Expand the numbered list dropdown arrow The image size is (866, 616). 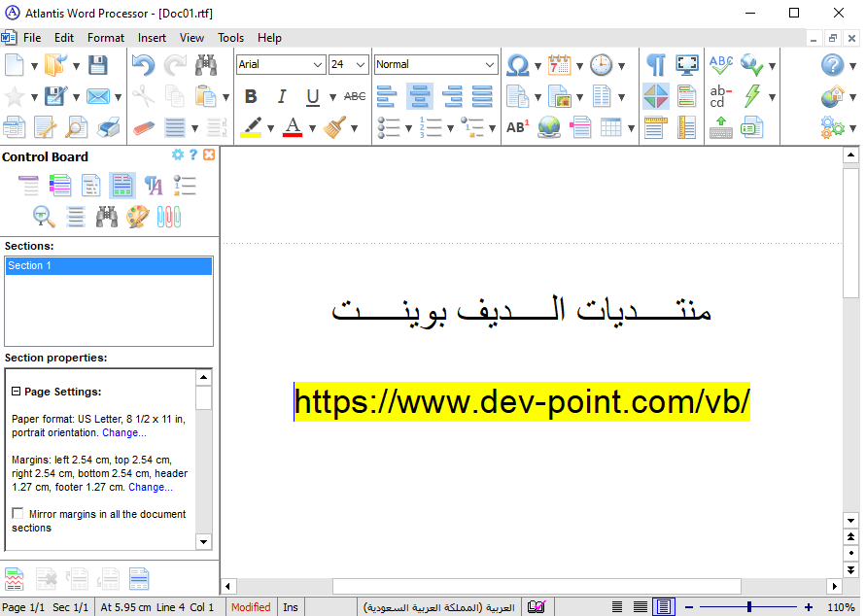pos(450,128)
